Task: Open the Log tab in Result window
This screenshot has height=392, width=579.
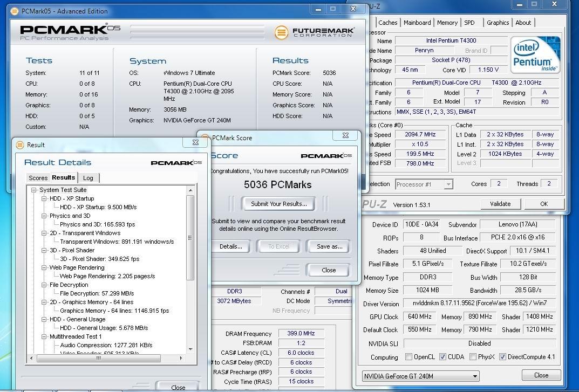Action: click(88, 178)
